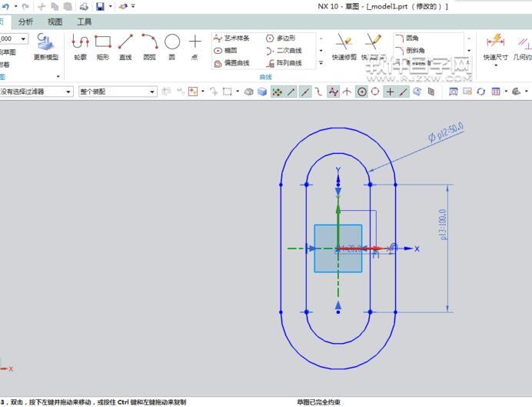
Task: Select the Circle (圆) tool
Action: 172,47
